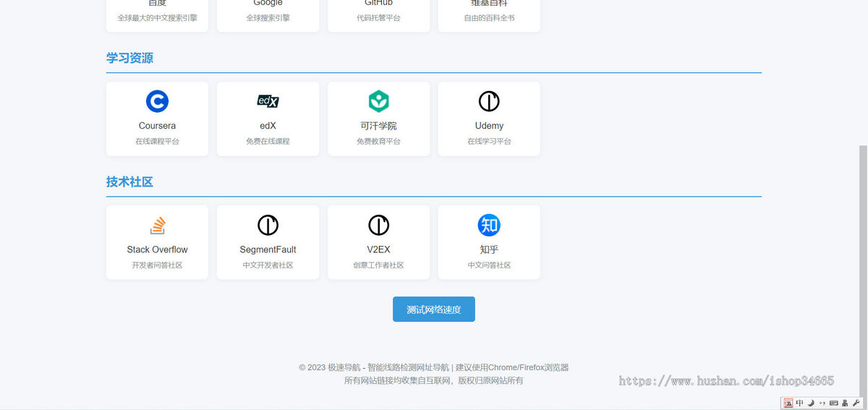
Task: Toggle the IME punctuation mode
Action: coord(822,403)
